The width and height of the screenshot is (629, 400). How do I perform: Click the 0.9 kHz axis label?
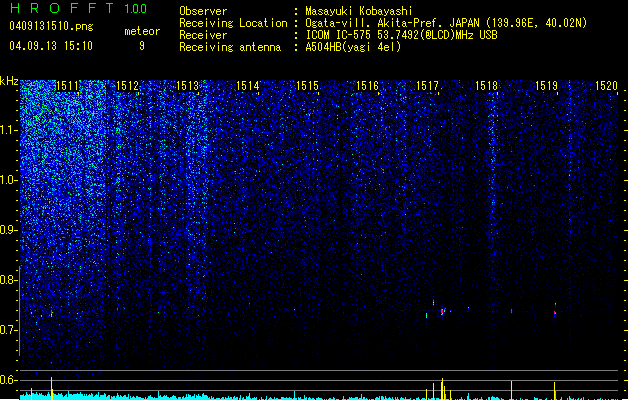tap(8, 230)
